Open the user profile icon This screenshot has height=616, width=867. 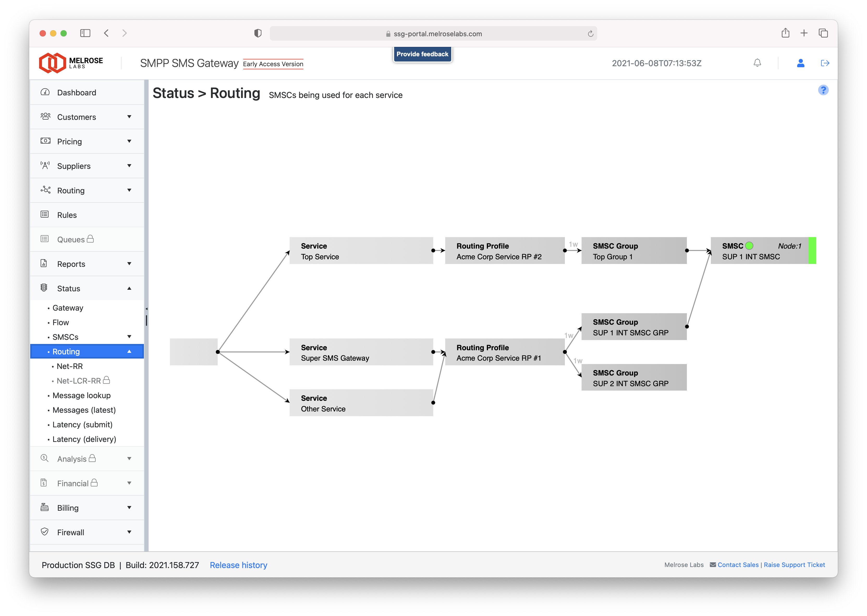coord(801,63)
